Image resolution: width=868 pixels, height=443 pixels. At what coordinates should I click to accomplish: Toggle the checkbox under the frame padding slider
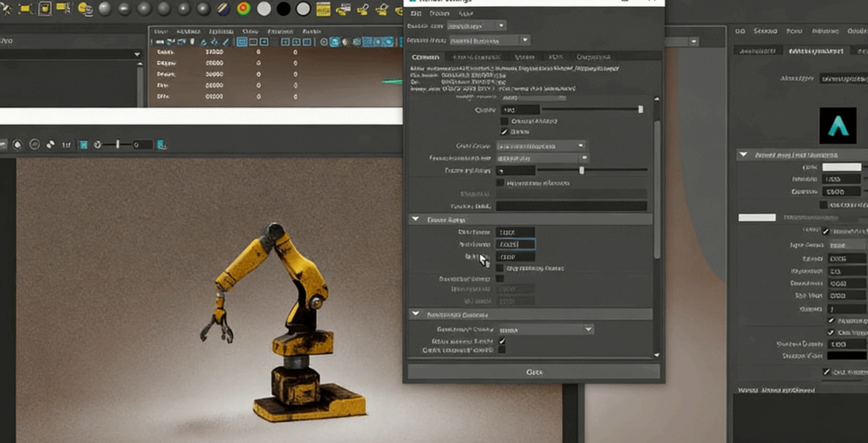coord(501,182)
